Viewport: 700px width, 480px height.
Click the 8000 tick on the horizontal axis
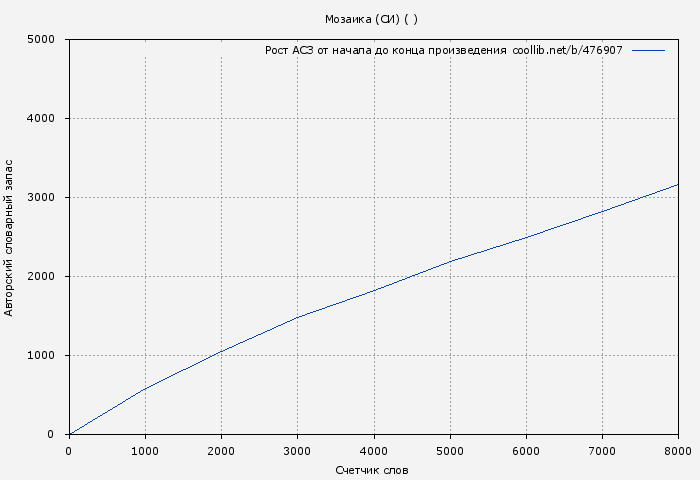coord(677,451)
